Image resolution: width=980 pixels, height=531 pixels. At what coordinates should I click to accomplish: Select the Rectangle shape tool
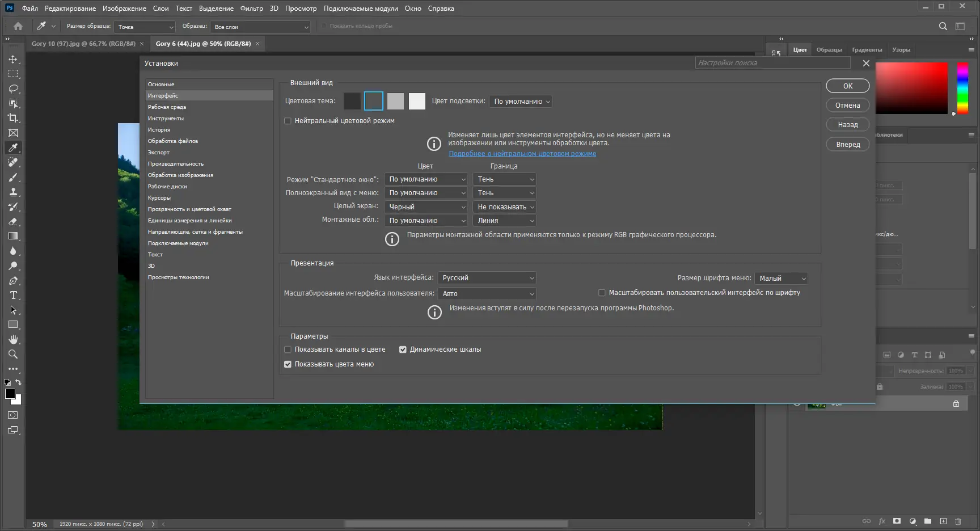click(x=13, y=324)
